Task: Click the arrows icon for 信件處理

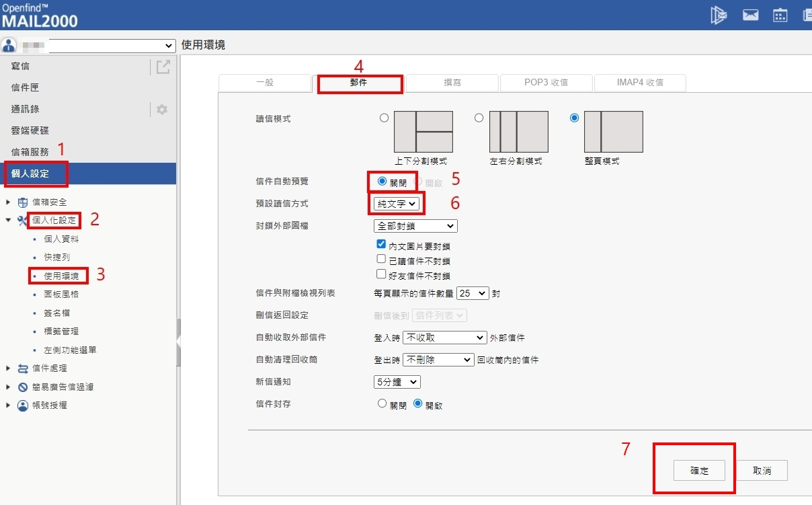Action: click(23, 368)
